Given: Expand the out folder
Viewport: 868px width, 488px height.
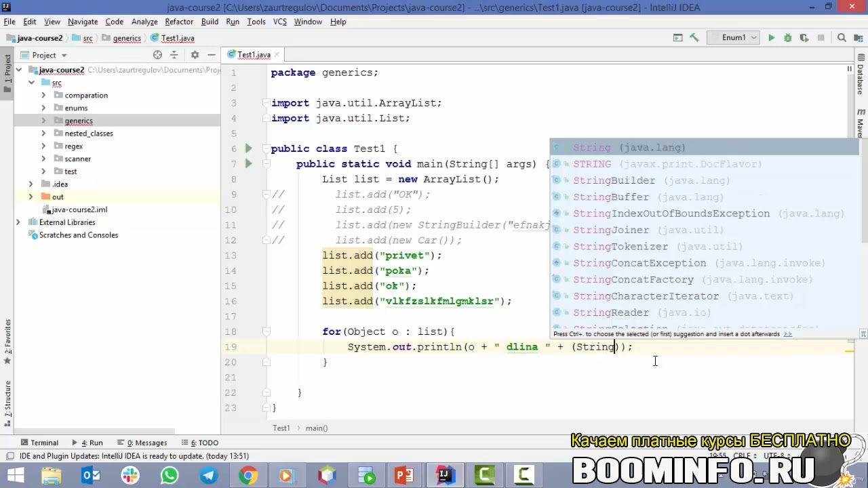Looking at the screenshot, I should tap(31, 197).
